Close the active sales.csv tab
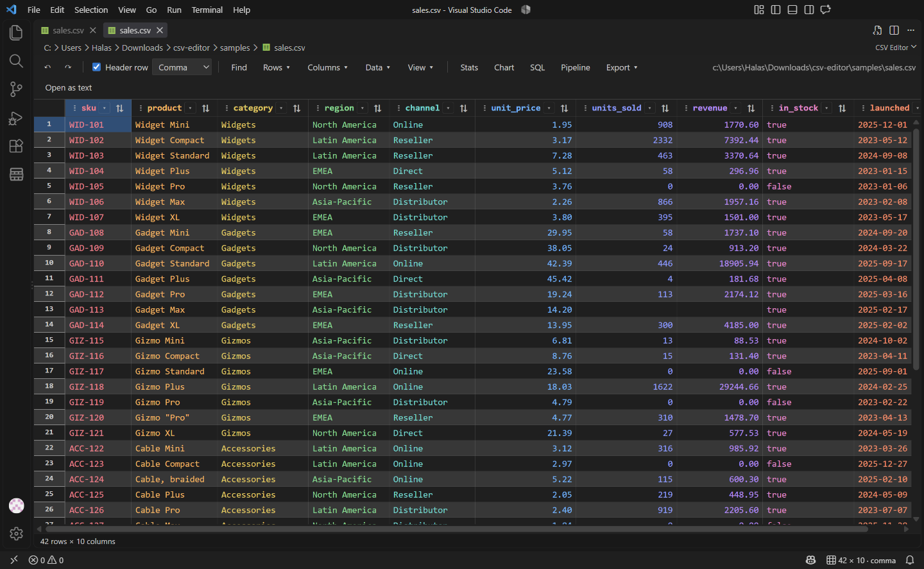 pos(160,30)
